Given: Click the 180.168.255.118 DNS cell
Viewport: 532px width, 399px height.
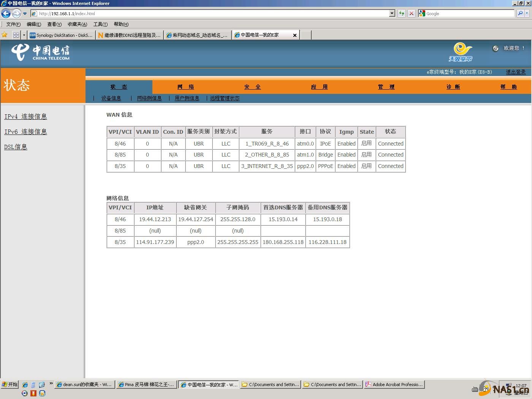Looking at the screenshot, I should click(x=283, y=242).
